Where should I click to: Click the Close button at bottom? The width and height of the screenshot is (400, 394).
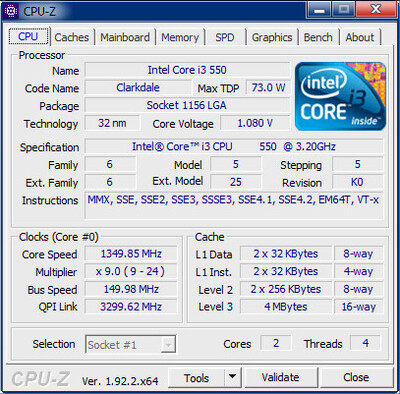pos(356,378)
